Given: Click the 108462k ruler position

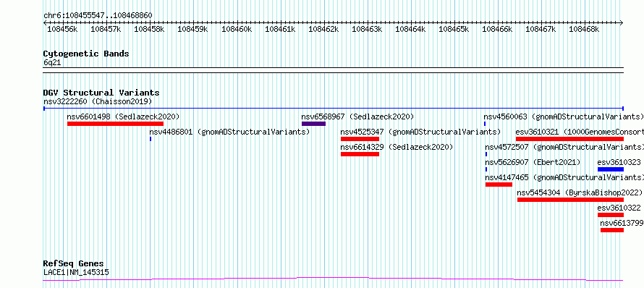Looking at the screenshot, I should coord(323,29).
